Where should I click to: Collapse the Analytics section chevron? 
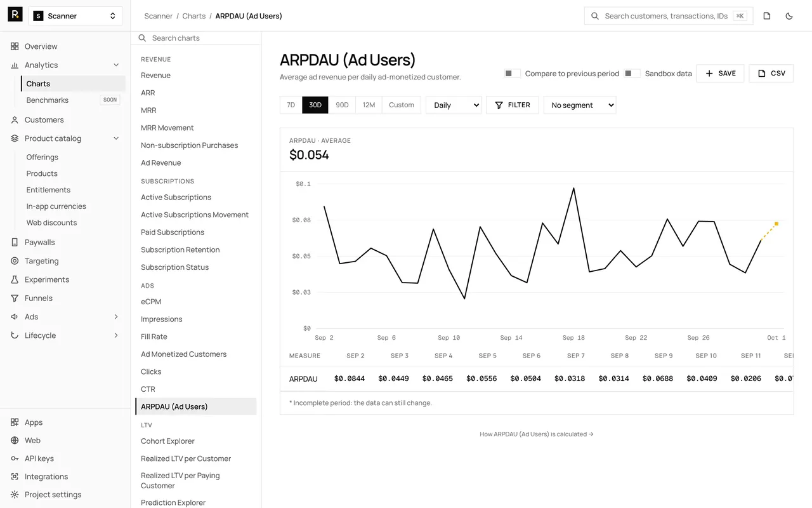point(116,65)
